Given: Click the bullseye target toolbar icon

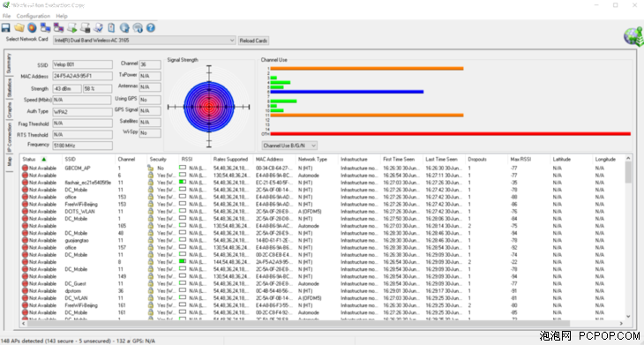Looking at the screenshot, I should (x=32, y=28).
